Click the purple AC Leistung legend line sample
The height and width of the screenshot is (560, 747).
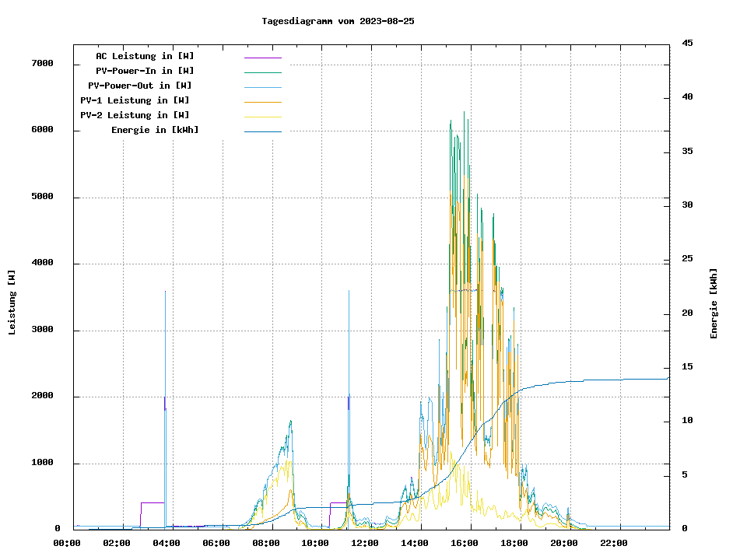click(x=262, y=58)
